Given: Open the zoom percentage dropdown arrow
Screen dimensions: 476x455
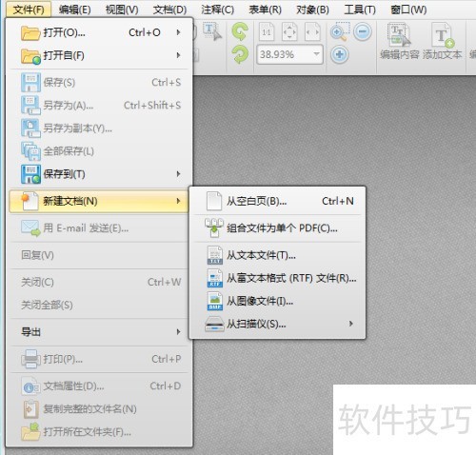Looking at the screenshot, I should 316,54.
